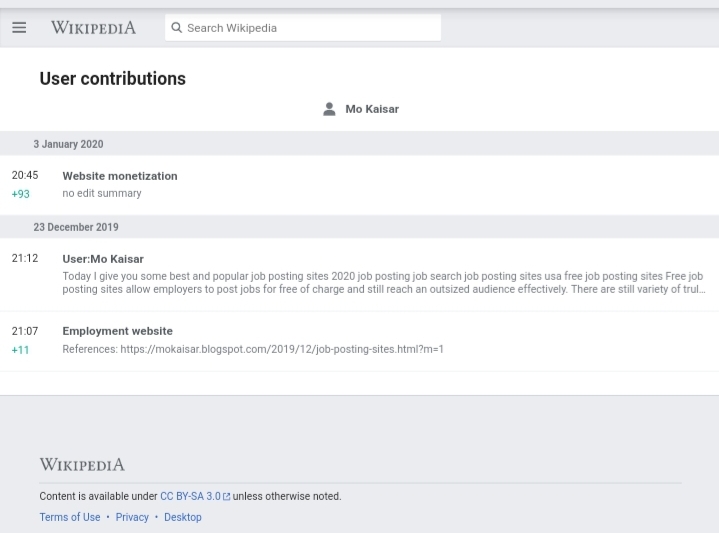Viewport: 719px width, 533px height.
Task: Click the user avatar icon beside Mo Kaisar
Action: coord(329,109)
